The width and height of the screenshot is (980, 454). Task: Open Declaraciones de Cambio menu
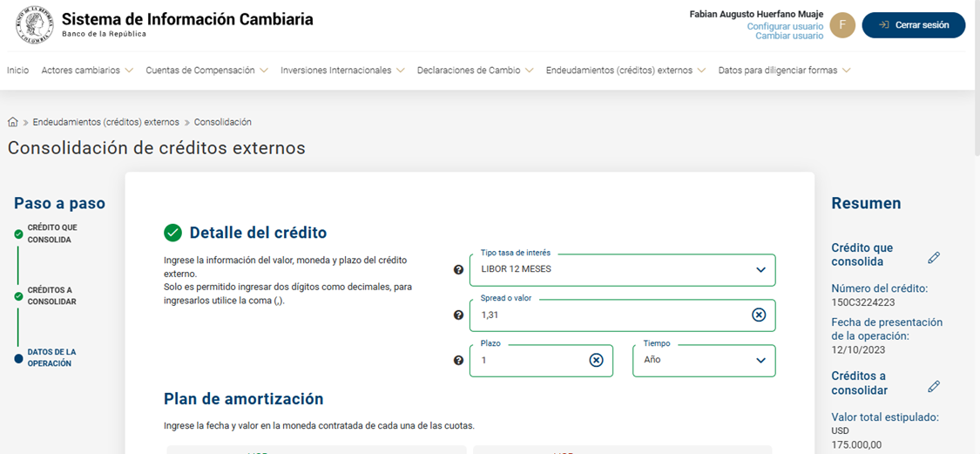coord(475,71)
